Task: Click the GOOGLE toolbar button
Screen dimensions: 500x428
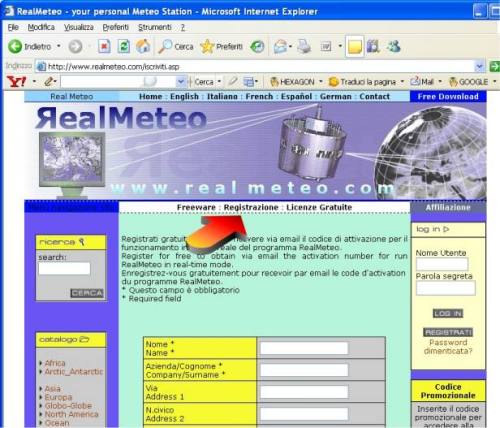Action: pos(468,82)
